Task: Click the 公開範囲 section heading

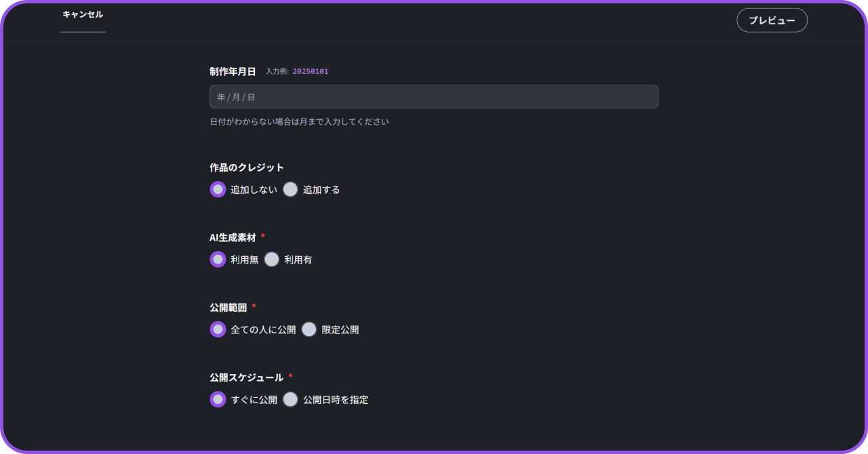Action: tap(228, 307)
